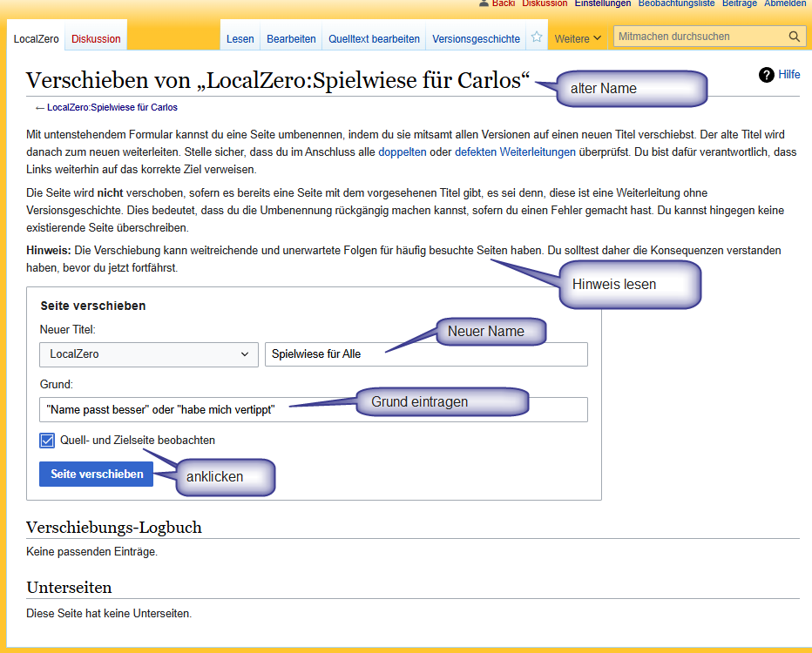Viewport: 812px width, 653px height.
Task: Select the Bearbeiten tab
Action: coord(291,39)
